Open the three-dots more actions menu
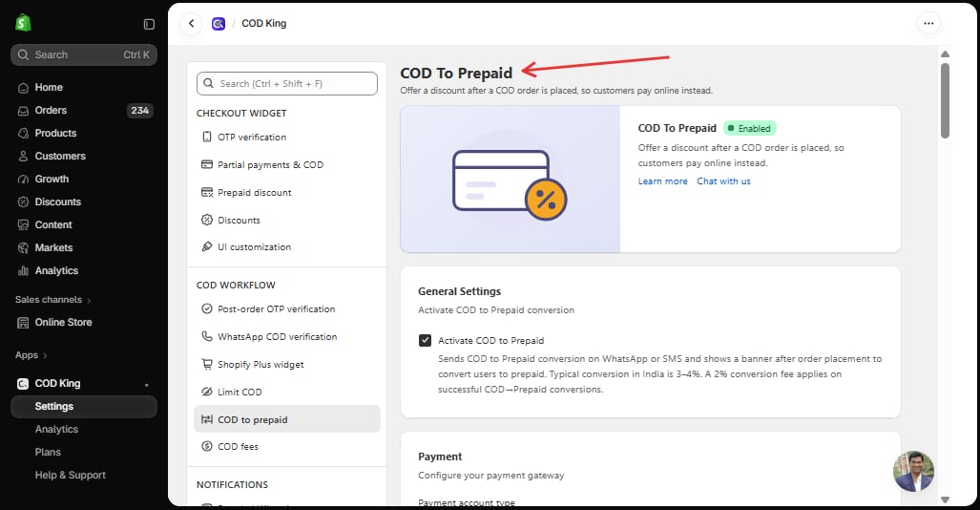The height and width of the screenshot is (510, 980). coord(928,24)
